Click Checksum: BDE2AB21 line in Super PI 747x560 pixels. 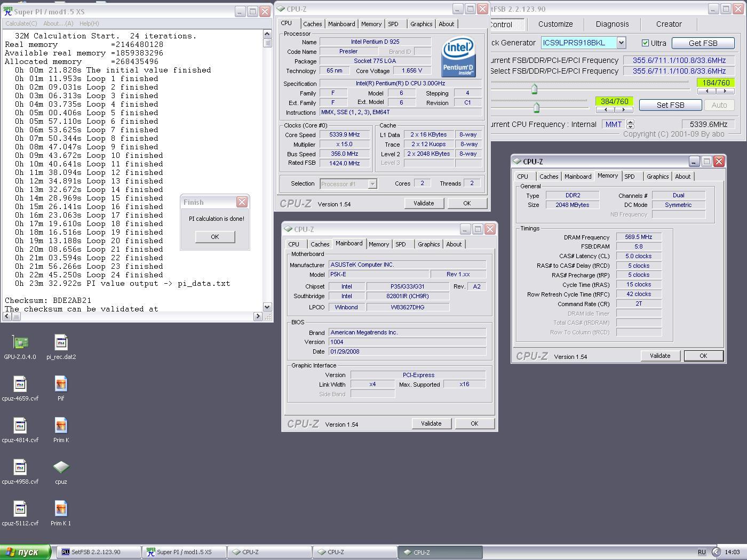pyautogui.click(x=48, y=300)
